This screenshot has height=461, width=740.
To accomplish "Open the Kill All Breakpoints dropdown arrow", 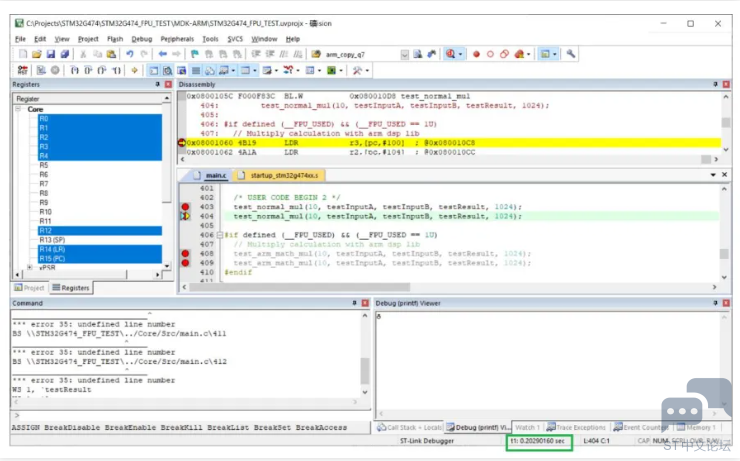I will point(529,54).
